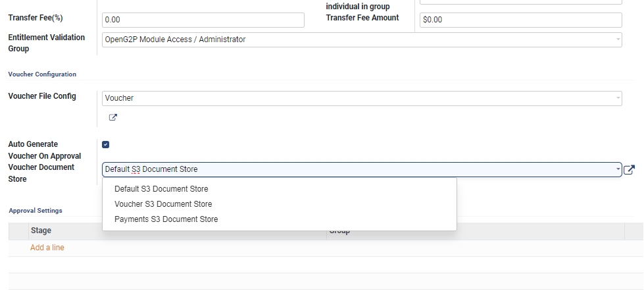This screenshot has width=644, height=301.
Task: Select Default S3 Document Store option
Action: [161, 189]
